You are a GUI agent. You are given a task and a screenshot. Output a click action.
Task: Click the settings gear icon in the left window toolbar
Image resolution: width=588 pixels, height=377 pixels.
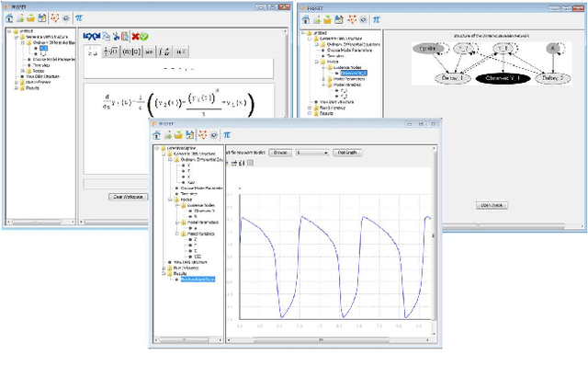coord(66,18)
